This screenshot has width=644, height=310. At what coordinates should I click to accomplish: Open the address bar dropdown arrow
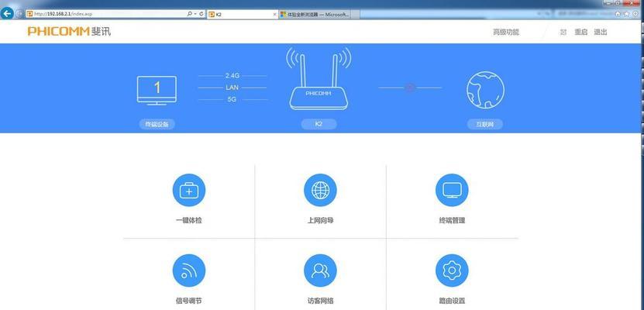195,13
